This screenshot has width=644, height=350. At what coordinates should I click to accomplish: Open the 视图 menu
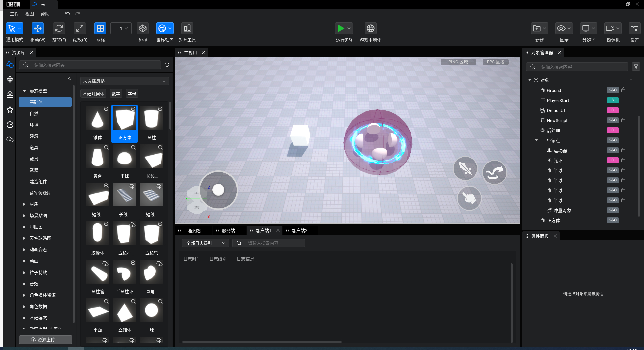(x=30, y=14)
